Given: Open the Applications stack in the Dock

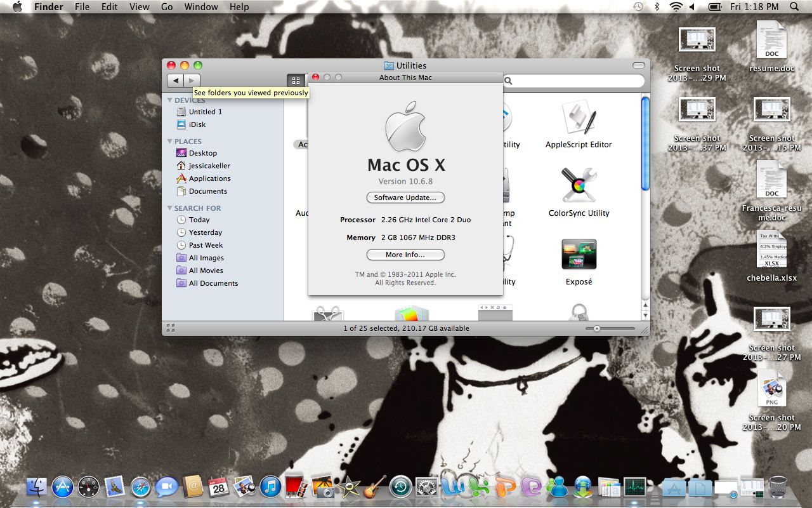Looking at the screenshot, I should click(x=674, y=487).
